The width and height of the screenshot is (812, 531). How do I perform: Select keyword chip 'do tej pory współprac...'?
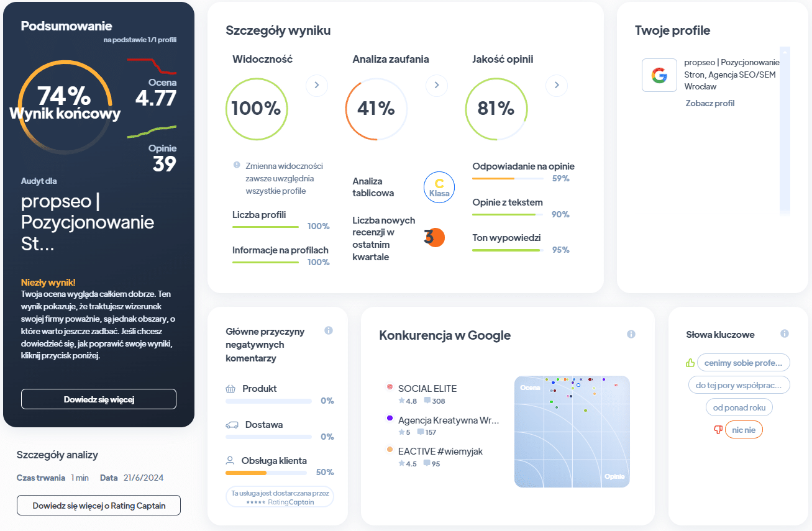coord(739,385)
